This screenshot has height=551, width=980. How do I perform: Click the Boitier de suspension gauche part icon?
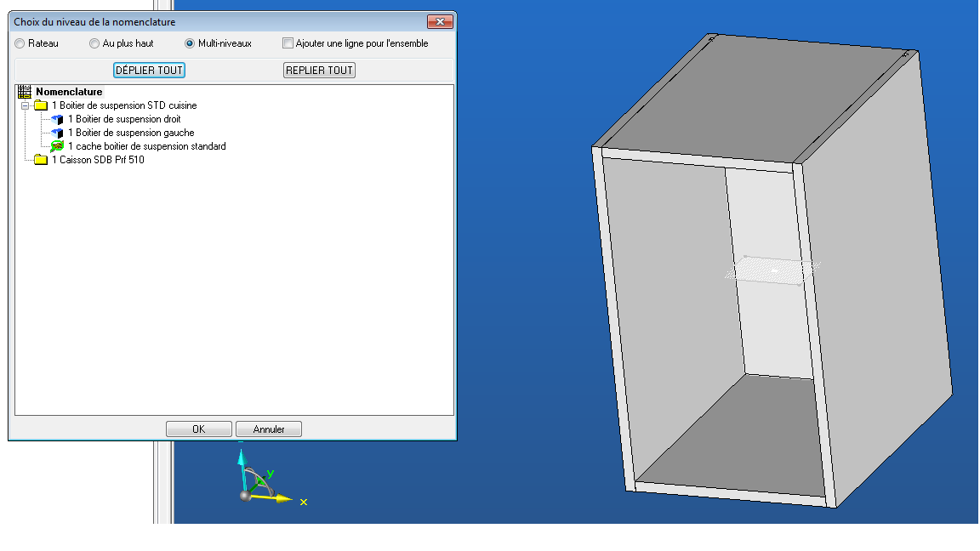[58, 133]
